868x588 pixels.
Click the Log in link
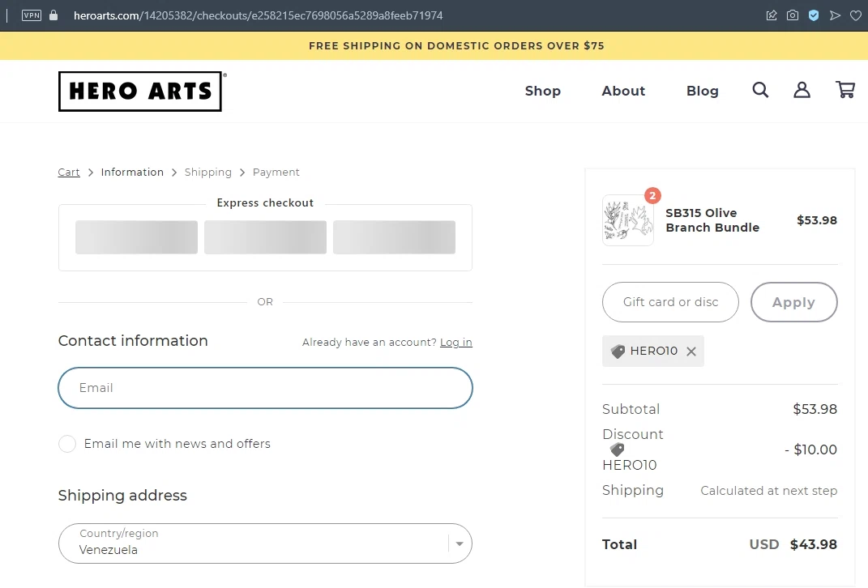[x=456, y=343]
